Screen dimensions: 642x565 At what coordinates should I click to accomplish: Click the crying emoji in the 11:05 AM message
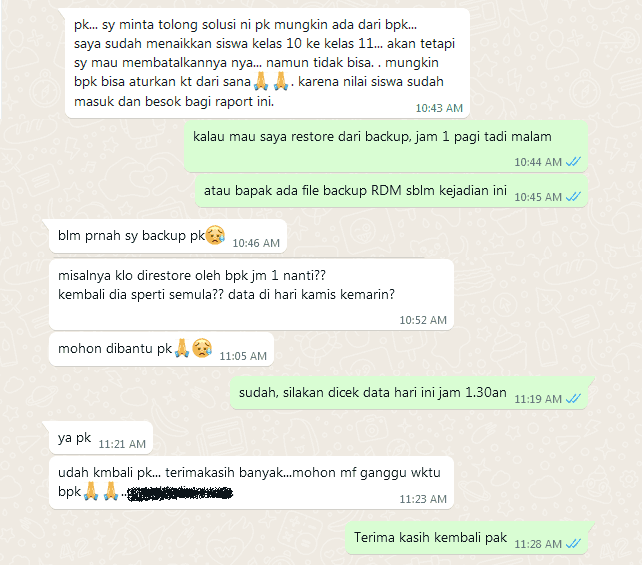[202, 348]
